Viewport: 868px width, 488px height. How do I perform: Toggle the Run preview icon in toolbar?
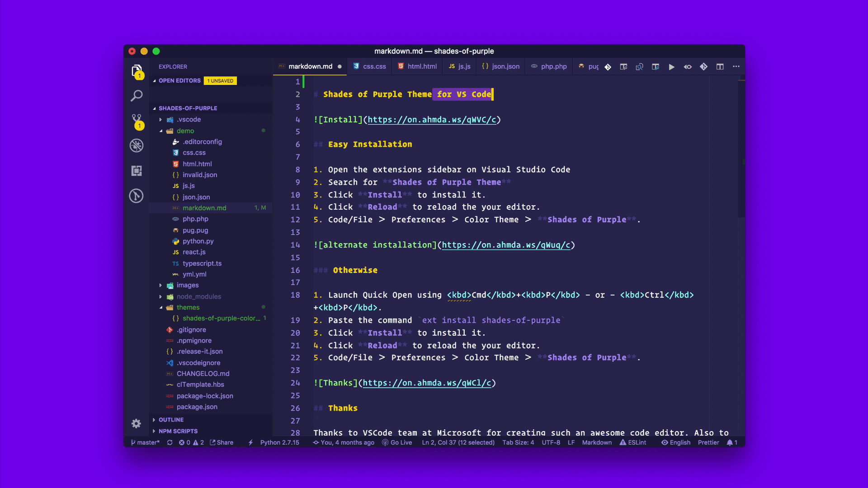coord(671,66)
